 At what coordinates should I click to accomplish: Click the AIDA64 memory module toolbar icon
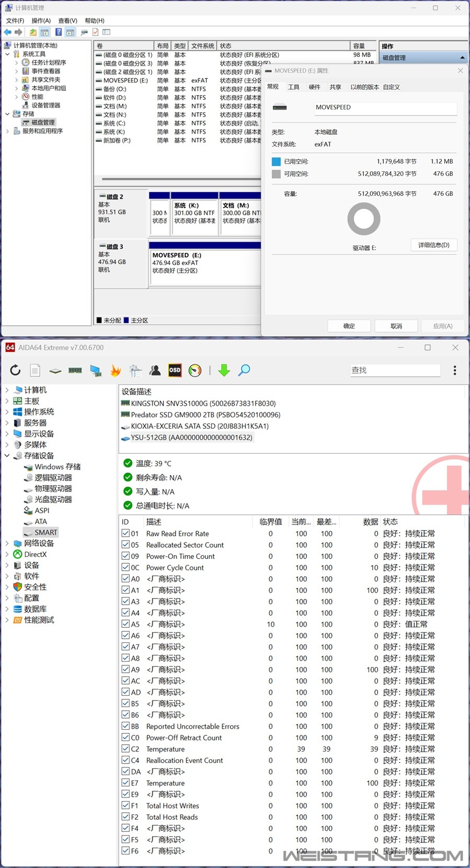pos(75,370)
